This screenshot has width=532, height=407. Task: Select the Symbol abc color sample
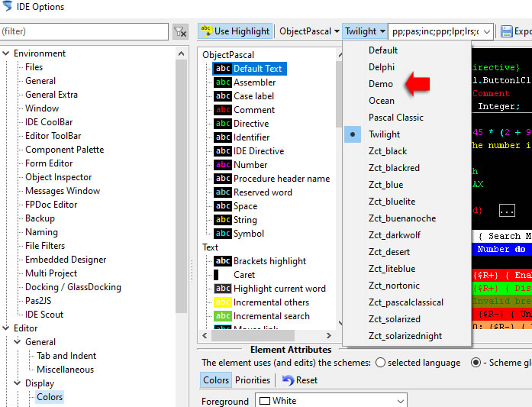click(223, 233)
